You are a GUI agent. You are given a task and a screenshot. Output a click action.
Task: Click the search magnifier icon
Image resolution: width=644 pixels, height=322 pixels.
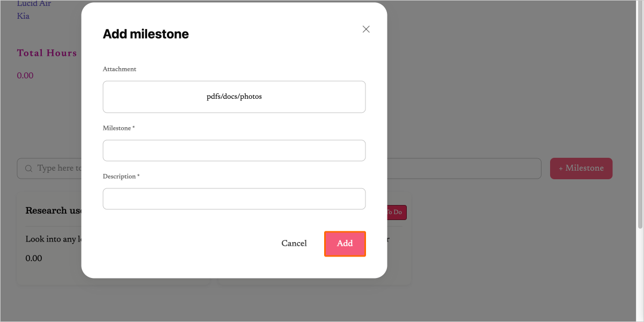tap(29, 169)
